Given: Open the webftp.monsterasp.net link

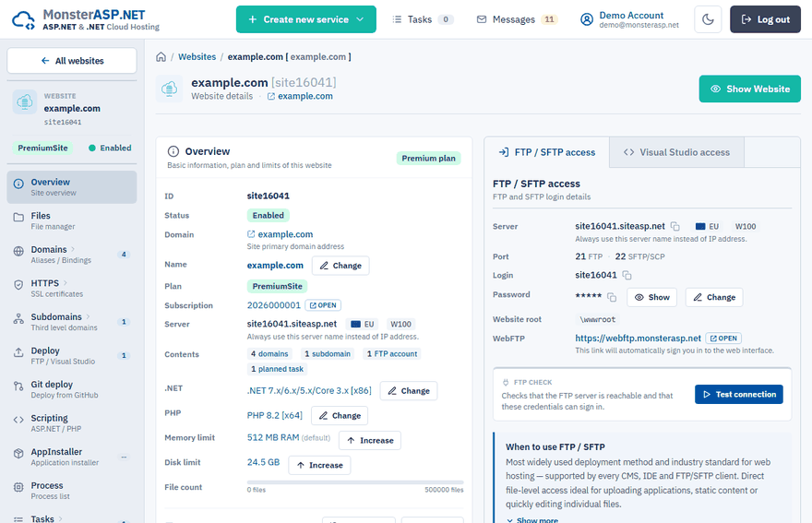Looking at the screenshot, I should click(638, 339).
